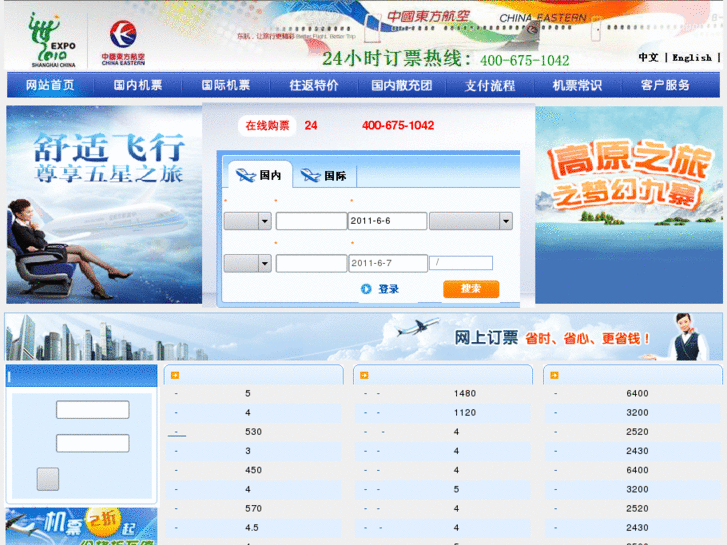Switch to the 国内 search tab

[x=259, y=175]
